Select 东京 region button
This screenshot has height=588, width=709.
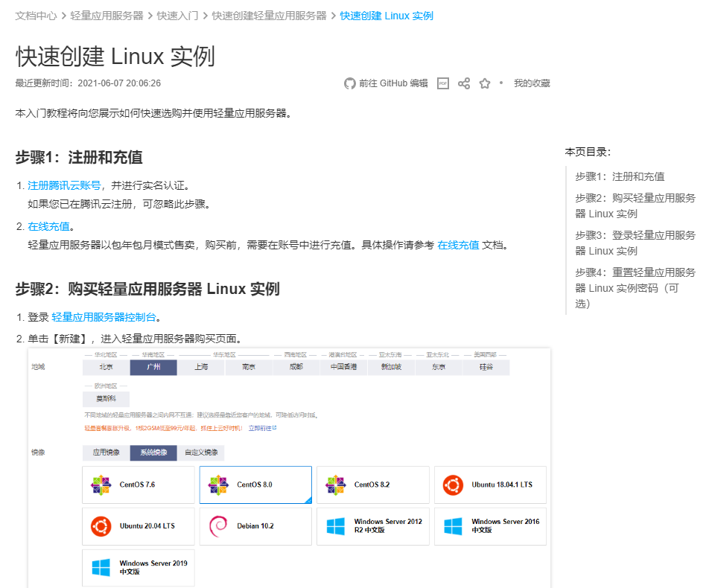click(439, 367)
